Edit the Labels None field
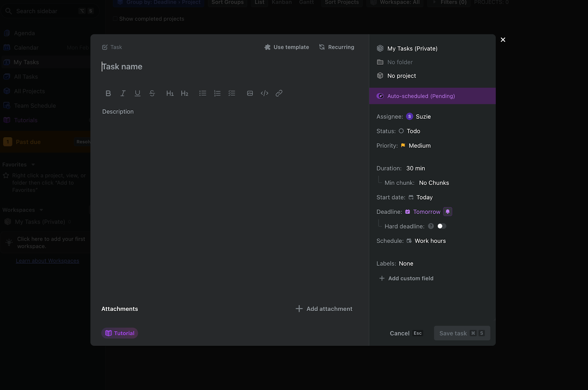This screenshot has height=390, width=588. click(x=406, y=264)
